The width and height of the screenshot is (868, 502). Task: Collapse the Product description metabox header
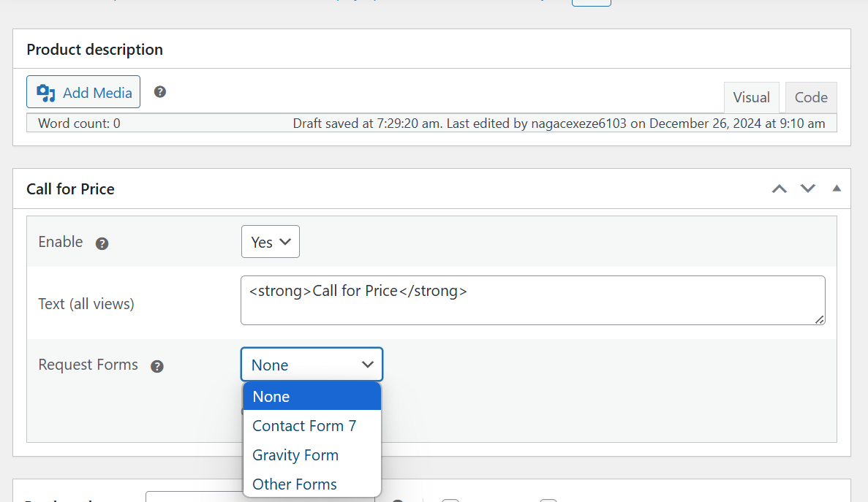click(x=94, y=49)
